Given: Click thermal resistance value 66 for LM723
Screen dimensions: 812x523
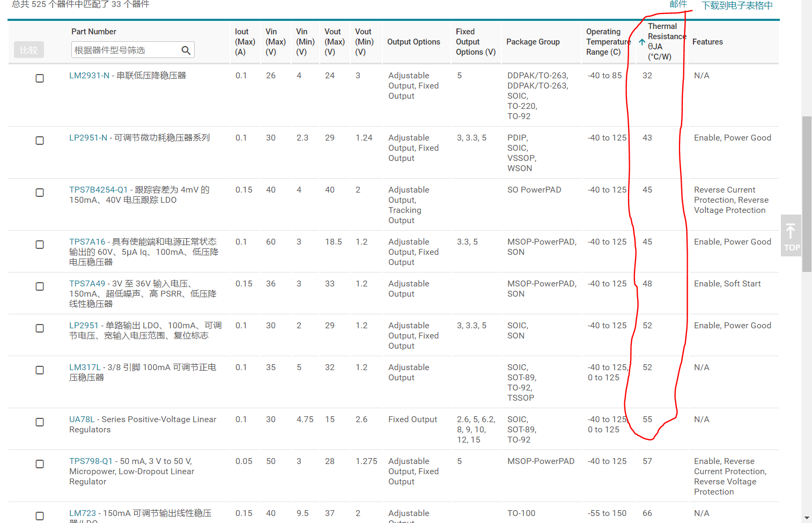Looking at the screenshot, I should (647, 513).
